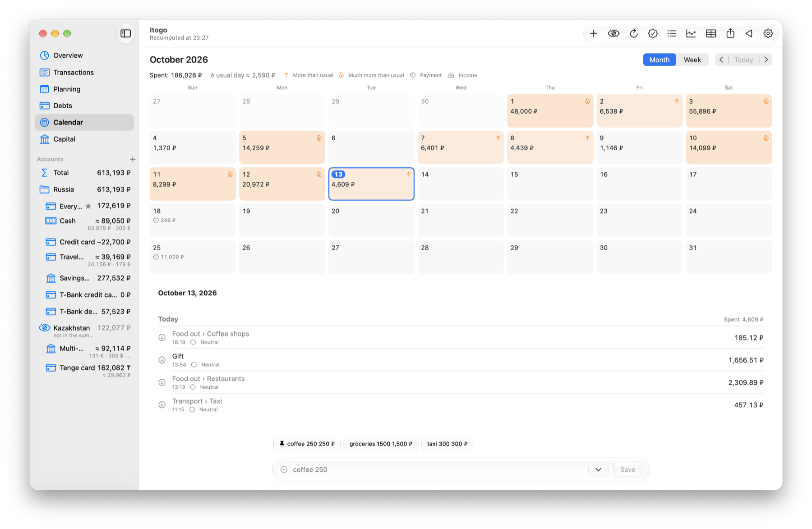
Task: Add a new account with the plus beside Accounts
Action: pyautogui.click(x=133, y=159)
